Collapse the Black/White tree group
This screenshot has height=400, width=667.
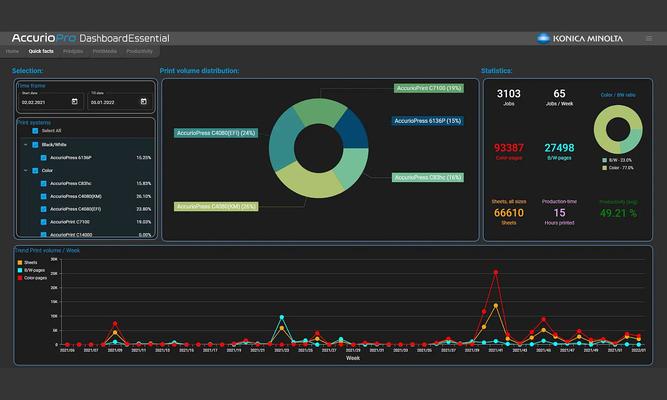(26, 145)
